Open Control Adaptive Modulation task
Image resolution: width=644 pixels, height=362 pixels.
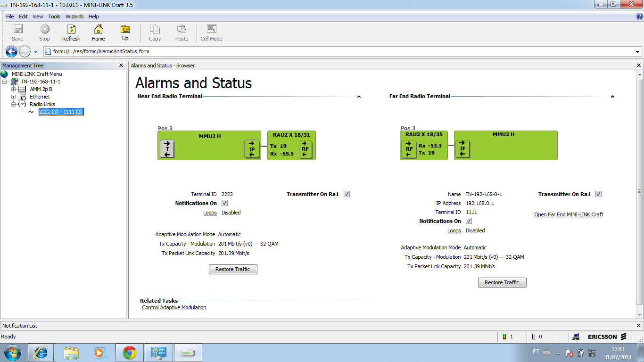[174, 307]
